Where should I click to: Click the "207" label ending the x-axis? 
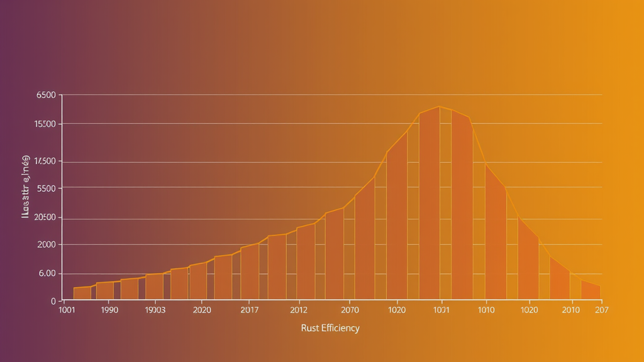602,310
